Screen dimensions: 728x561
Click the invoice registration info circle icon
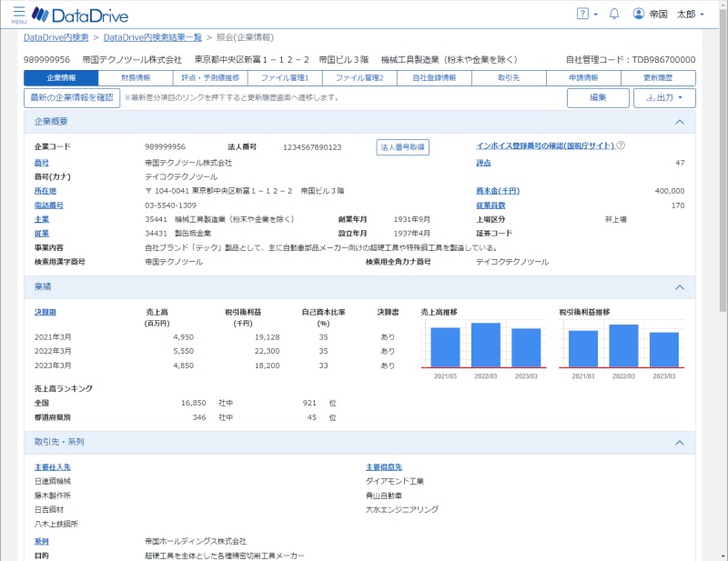coord(621,145)
